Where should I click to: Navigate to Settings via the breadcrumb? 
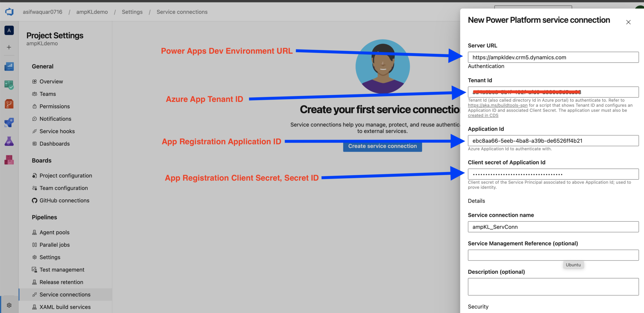point(132,12)
